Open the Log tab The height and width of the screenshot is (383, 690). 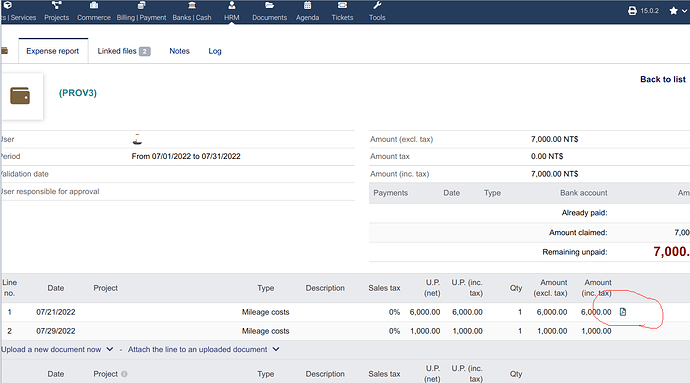[x=215, y=51]
